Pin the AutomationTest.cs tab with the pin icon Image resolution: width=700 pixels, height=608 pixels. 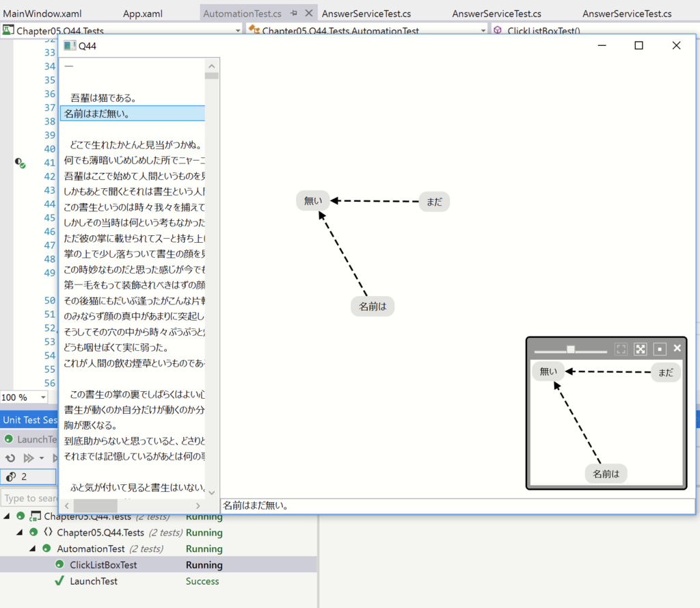coord(293,14)
